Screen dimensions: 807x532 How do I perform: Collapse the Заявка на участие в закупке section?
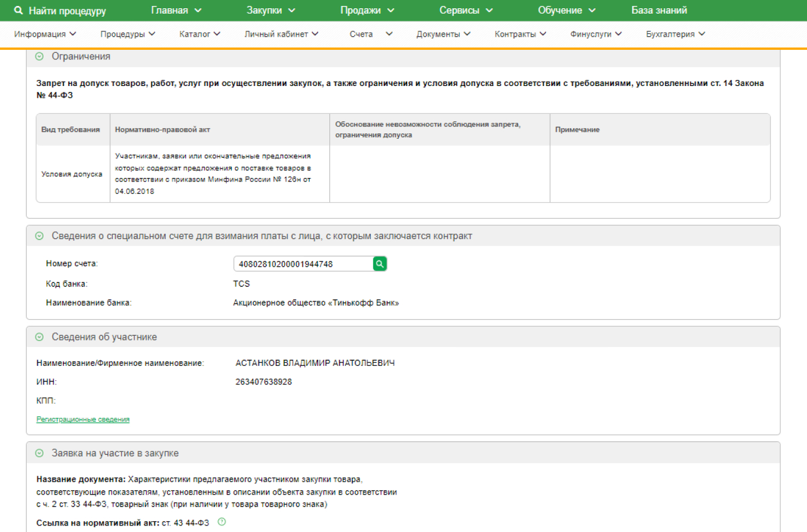coord(39,453)
